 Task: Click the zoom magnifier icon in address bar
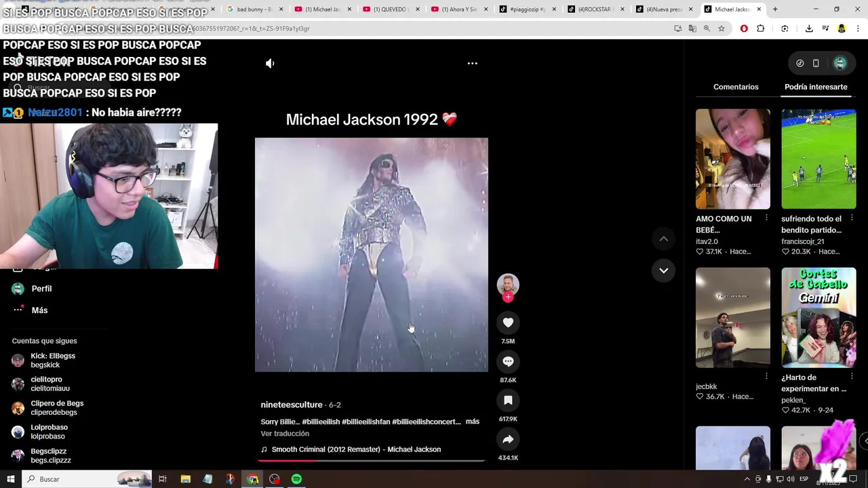[x=707, y=28]
